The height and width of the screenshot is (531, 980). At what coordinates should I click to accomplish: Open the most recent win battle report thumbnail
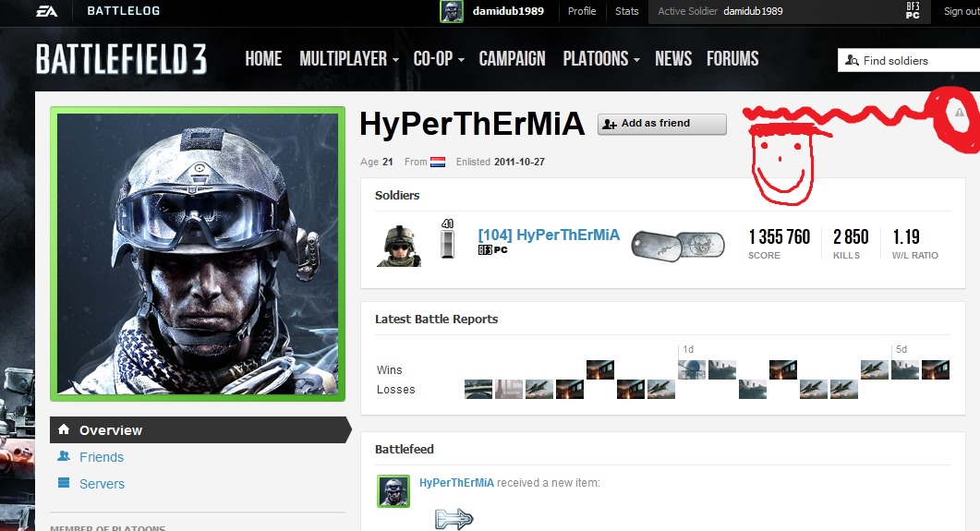(x=600, y=369)
